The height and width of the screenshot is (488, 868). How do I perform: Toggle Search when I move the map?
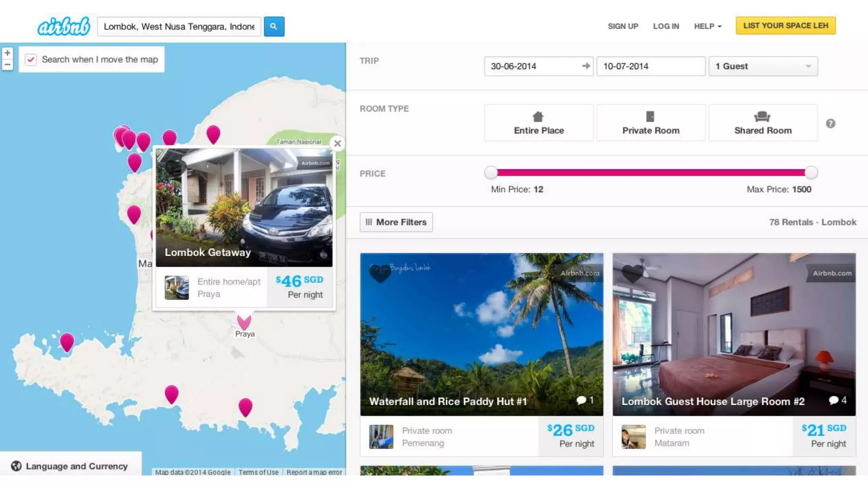(31, 60)
